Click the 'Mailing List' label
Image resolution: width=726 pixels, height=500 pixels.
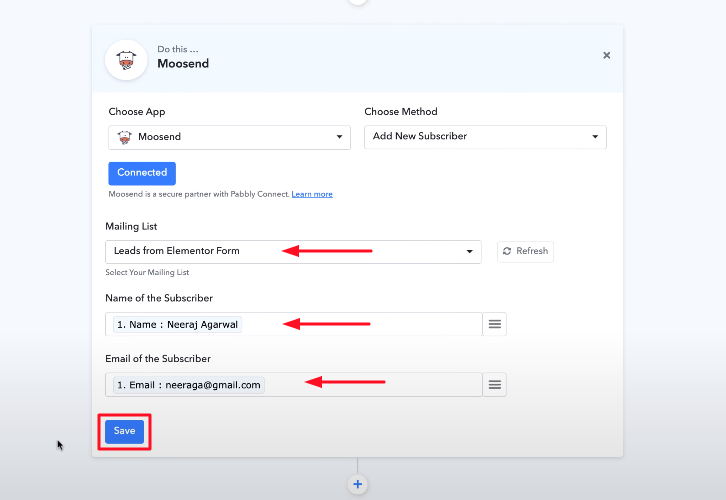131,227
